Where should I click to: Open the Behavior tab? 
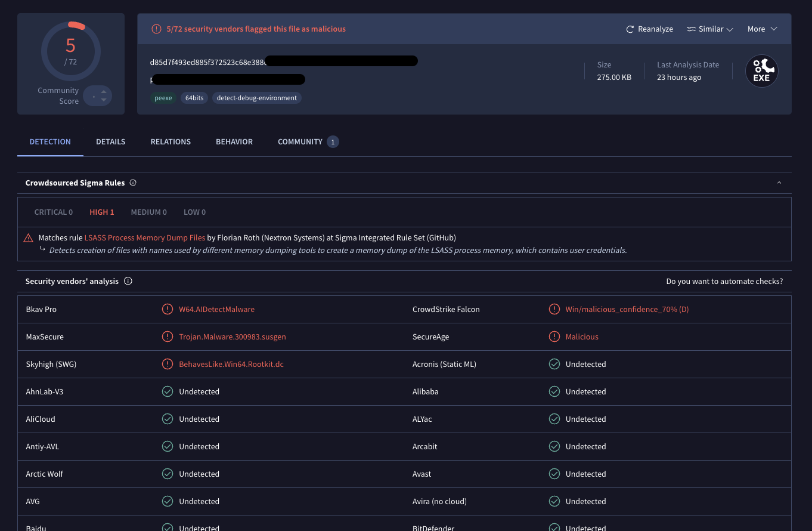234,141
